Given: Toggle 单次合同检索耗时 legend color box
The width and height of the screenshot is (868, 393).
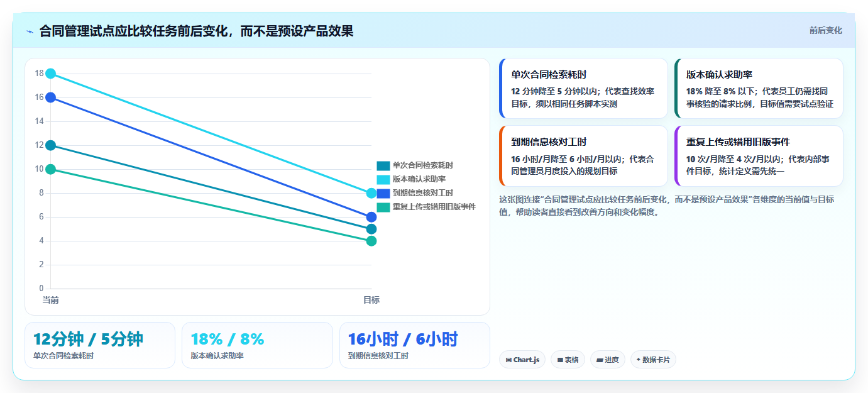Looking at the screenshot, I should [383, 166].
